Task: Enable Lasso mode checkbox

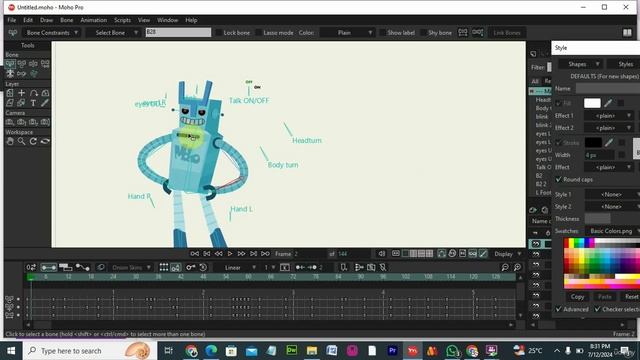Action: 258,33
